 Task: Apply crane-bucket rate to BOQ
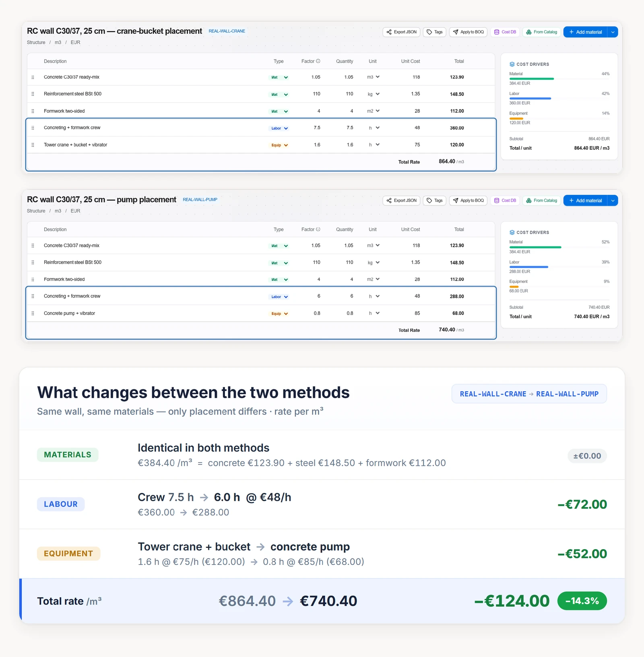(x=468, y=32)
